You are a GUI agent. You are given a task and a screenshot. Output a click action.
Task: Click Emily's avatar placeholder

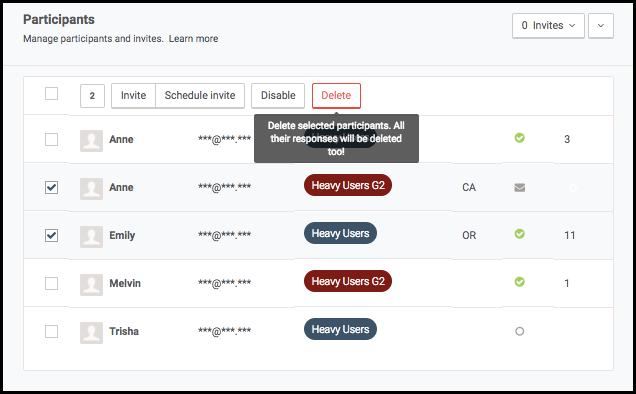[x=91, y=237]
